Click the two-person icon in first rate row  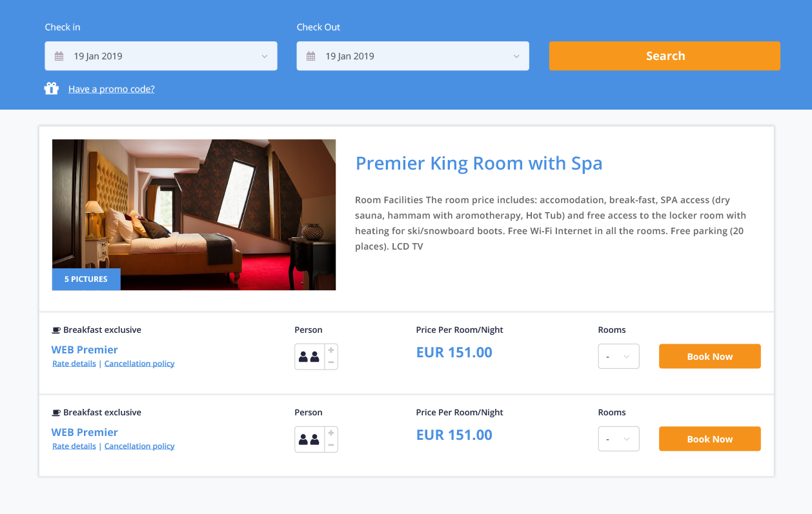click(309, 357)
